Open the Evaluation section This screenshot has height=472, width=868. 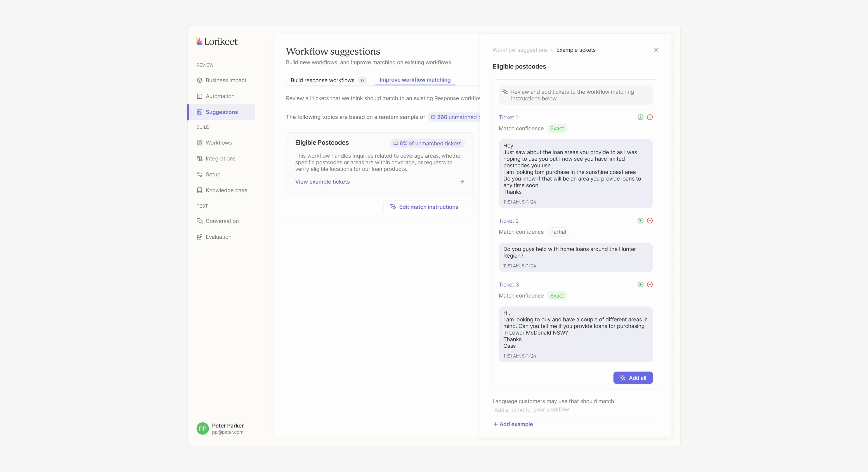218,237
